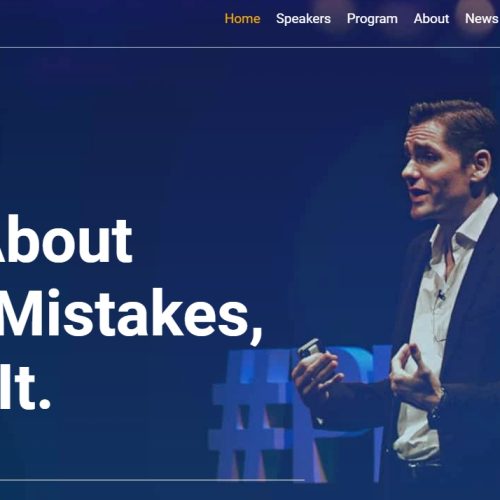The width and height of the screenshot is (500, 500).
Task: Click the glowing bokeh circle behind News
Action: [x=478, y=17]
